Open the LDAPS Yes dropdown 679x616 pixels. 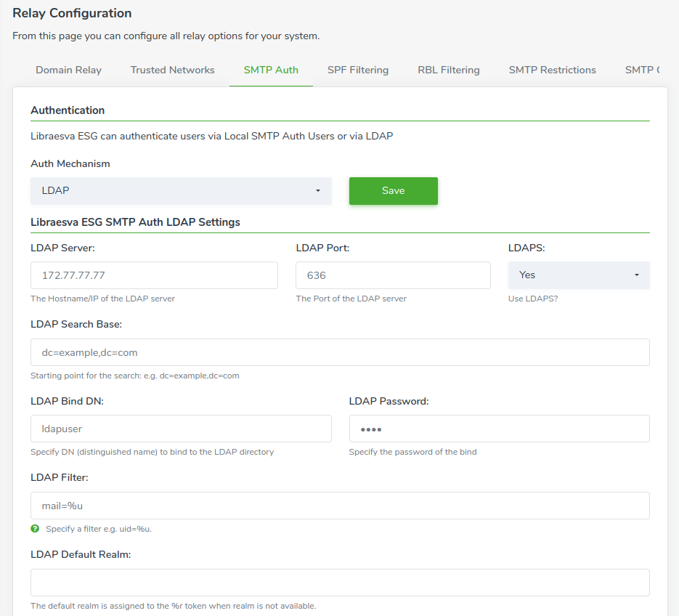pyautogui.click(x=579, y=275)
